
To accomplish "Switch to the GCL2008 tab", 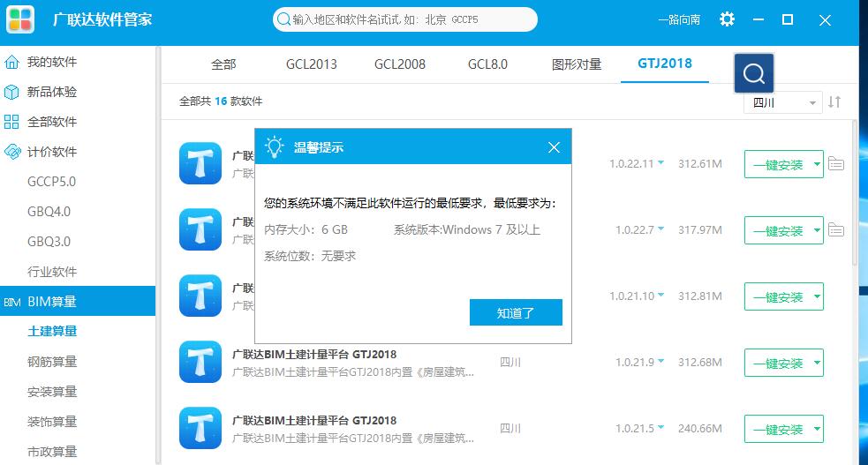I will [x=400, y=64].
